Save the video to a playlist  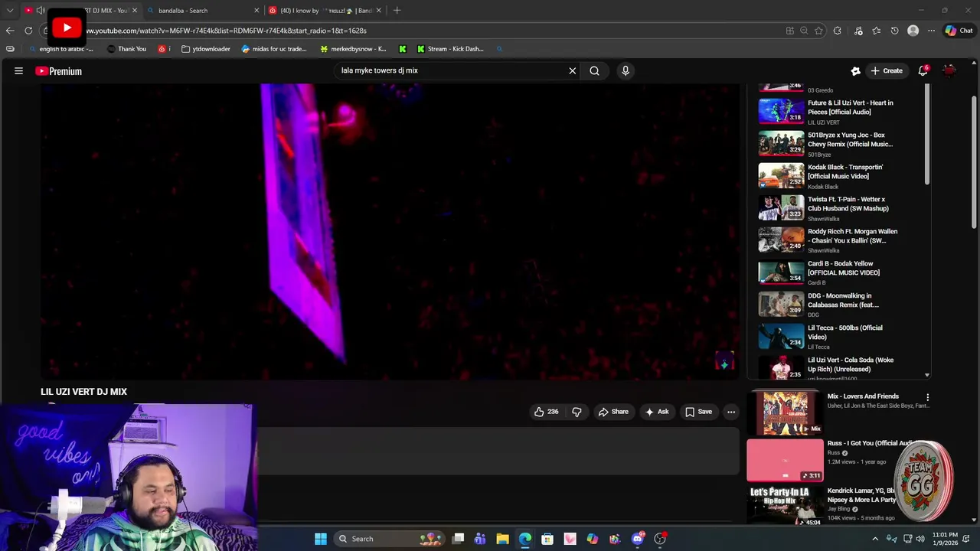[698, 412]
